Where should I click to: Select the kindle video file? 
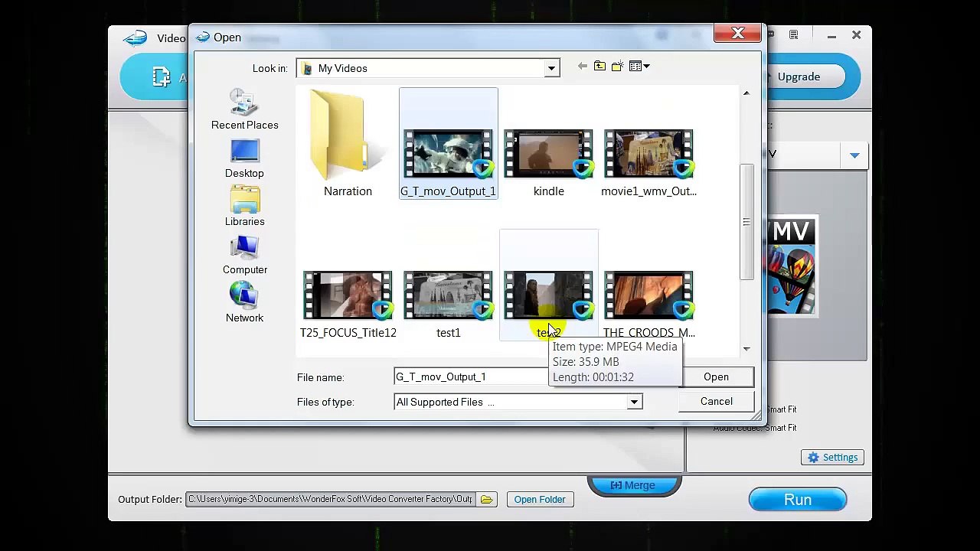coord(548,162)
